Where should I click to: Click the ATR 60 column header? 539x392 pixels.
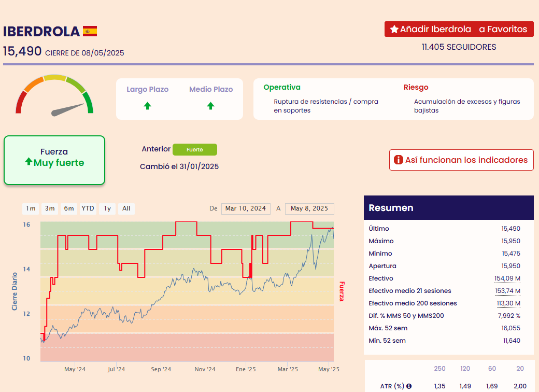pos(492,369)
